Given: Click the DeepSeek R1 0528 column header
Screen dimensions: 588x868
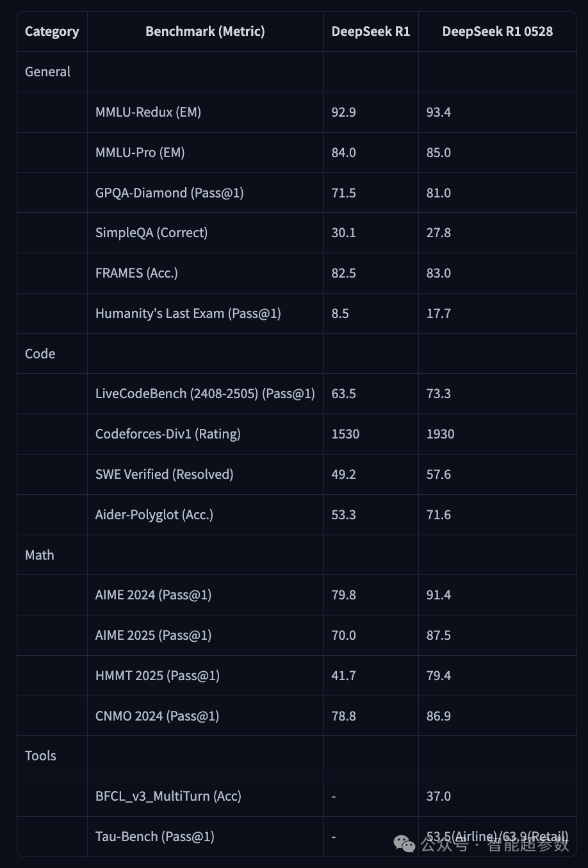Looking at the screenshot, I should coord(497,31).
